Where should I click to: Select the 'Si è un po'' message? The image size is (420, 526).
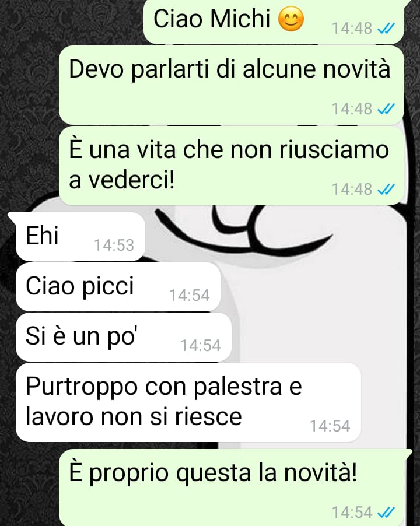(x=124, y=337)
